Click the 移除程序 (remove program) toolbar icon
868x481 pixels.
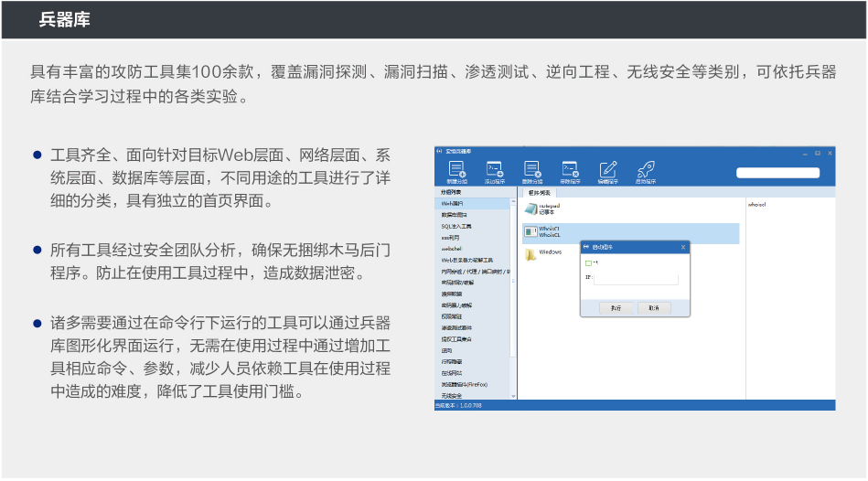[570, 170]
